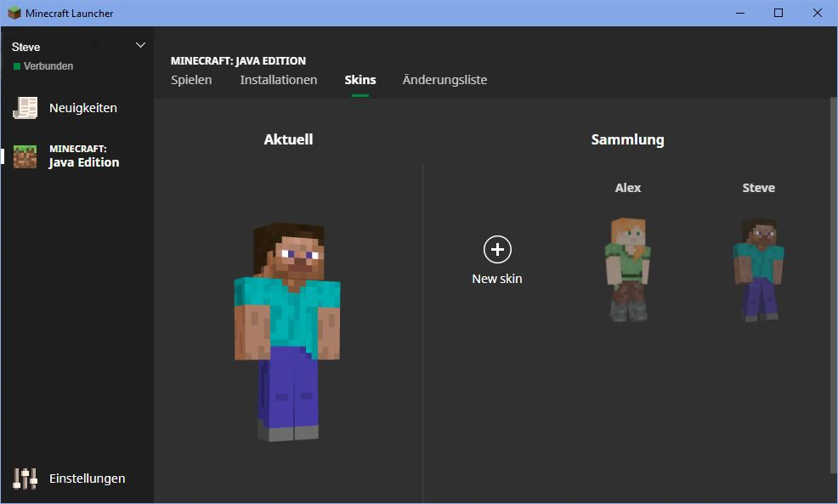Click the Aktuell heading

[289, 139]
